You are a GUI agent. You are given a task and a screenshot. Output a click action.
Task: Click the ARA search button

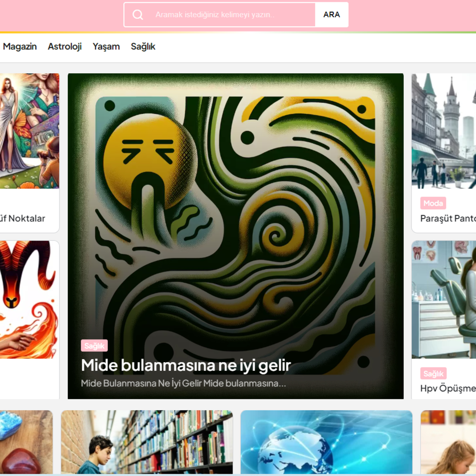pos(332,15)
